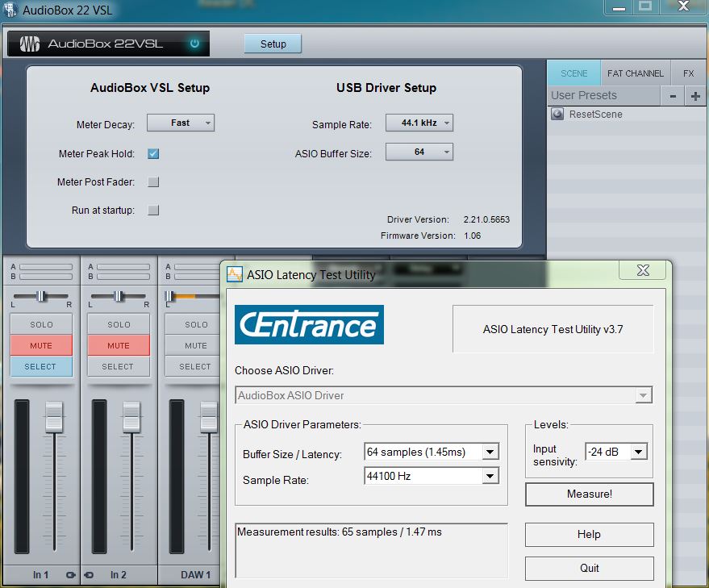Open the Meter Decay dropdown

tap(181, 123)
